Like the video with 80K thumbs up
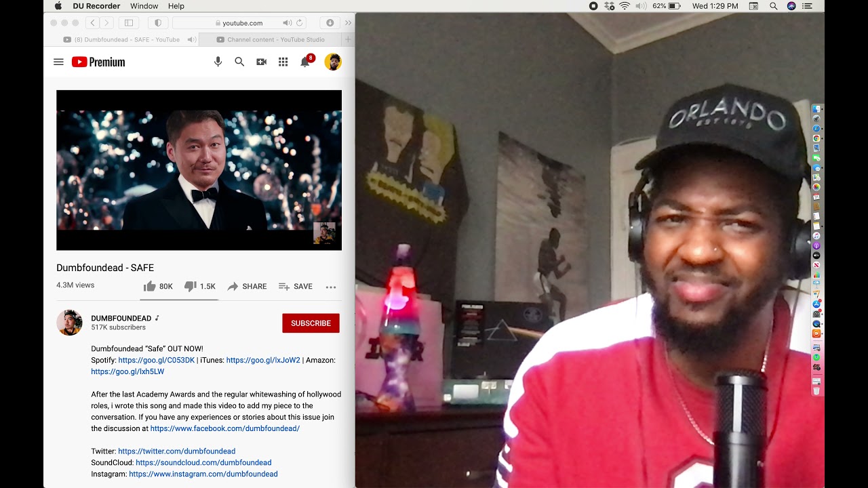The width and height of the screenshot is (868, 488). 158,286
